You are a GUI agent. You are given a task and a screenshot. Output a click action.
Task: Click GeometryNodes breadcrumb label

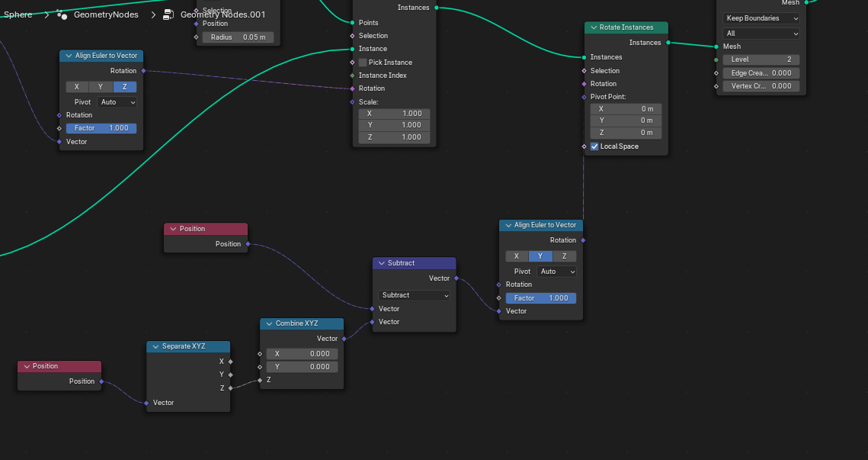pos(106,14)
